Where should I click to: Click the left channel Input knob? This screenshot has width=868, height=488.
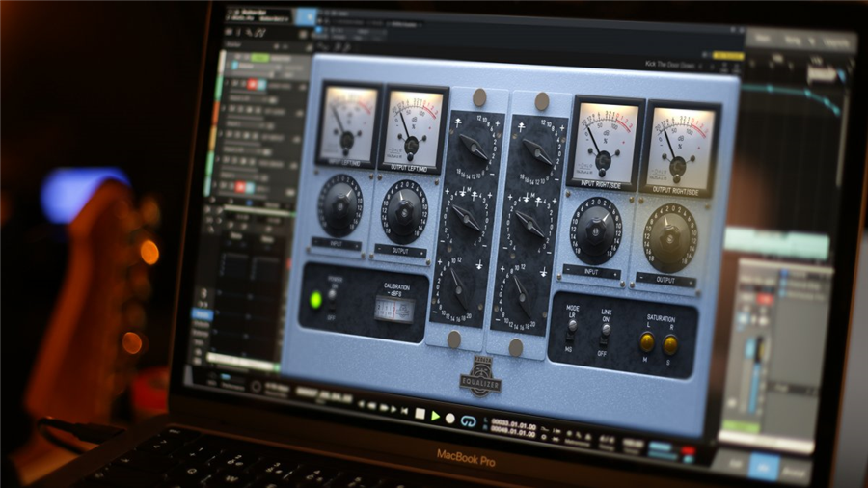339,204
